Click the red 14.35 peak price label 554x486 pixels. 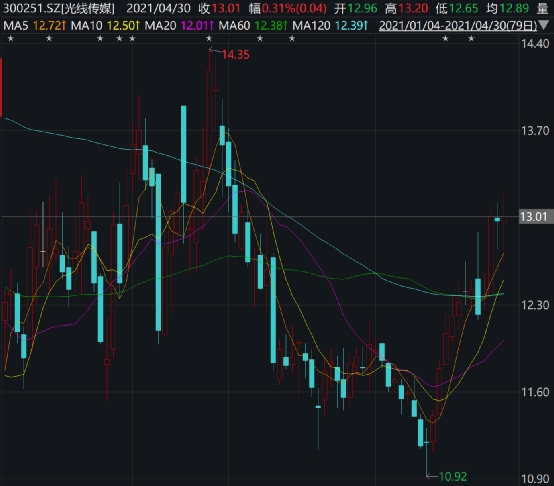click(235, 55)
